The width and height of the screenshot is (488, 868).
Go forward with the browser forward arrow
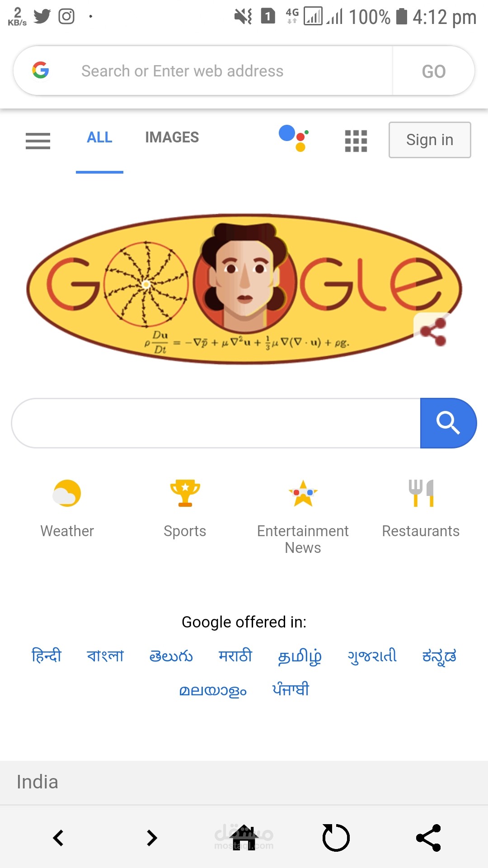[x=152, y=838]
